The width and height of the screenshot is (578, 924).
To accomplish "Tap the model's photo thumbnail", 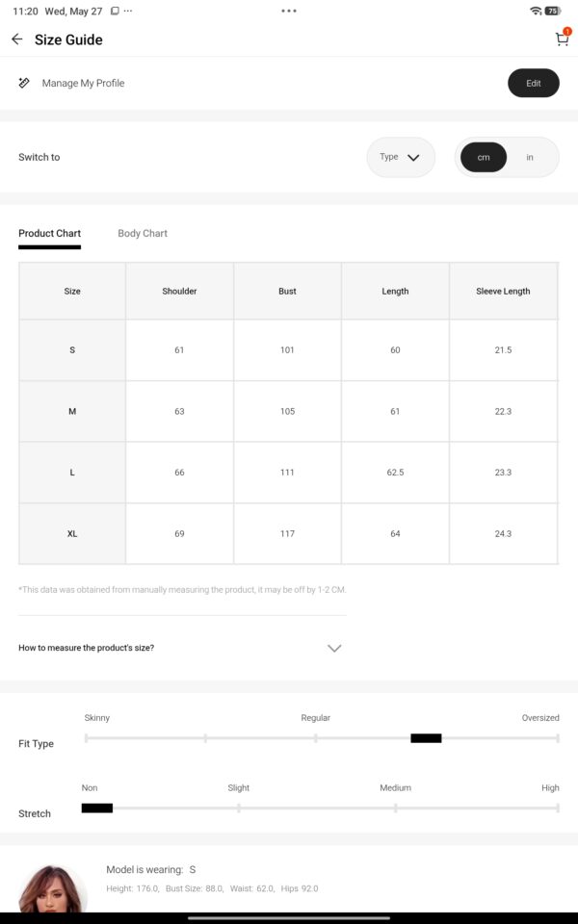I will coord(52,888).
